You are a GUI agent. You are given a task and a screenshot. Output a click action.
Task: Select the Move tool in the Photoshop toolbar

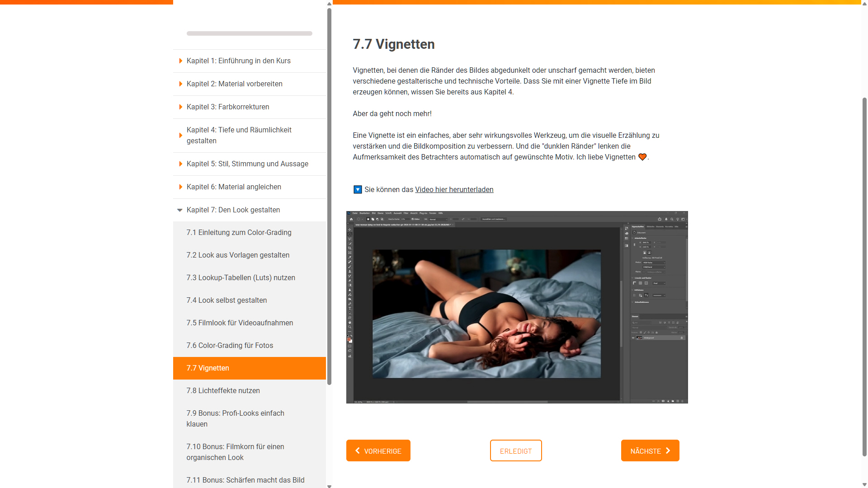coord(349,230)
